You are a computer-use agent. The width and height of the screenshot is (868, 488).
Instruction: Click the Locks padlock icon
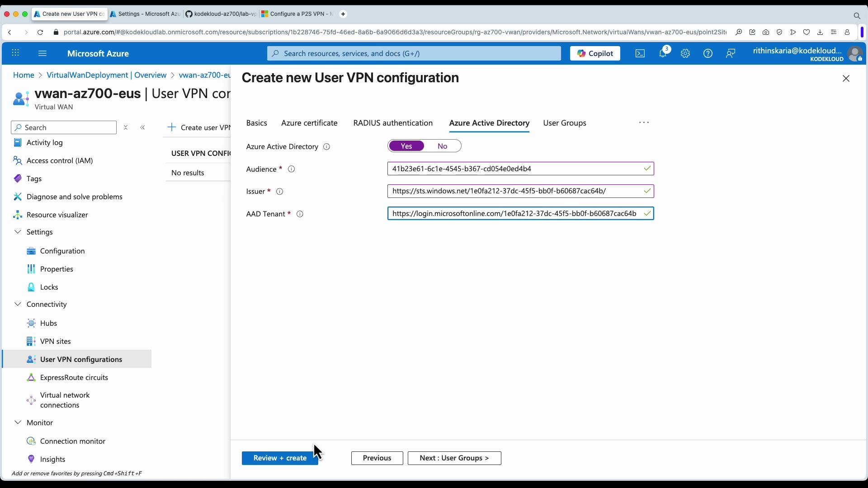(31, 287)
